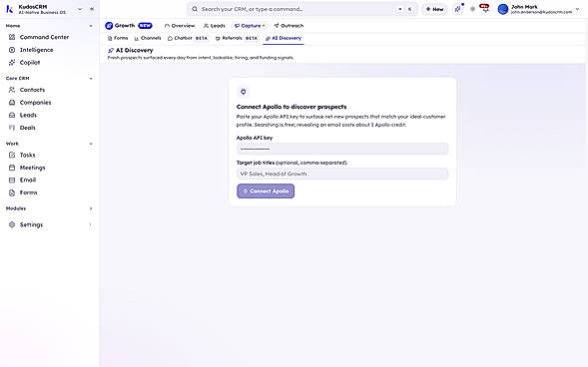Open the AI sparkle assistant icon in the top bar

point(458,9)
